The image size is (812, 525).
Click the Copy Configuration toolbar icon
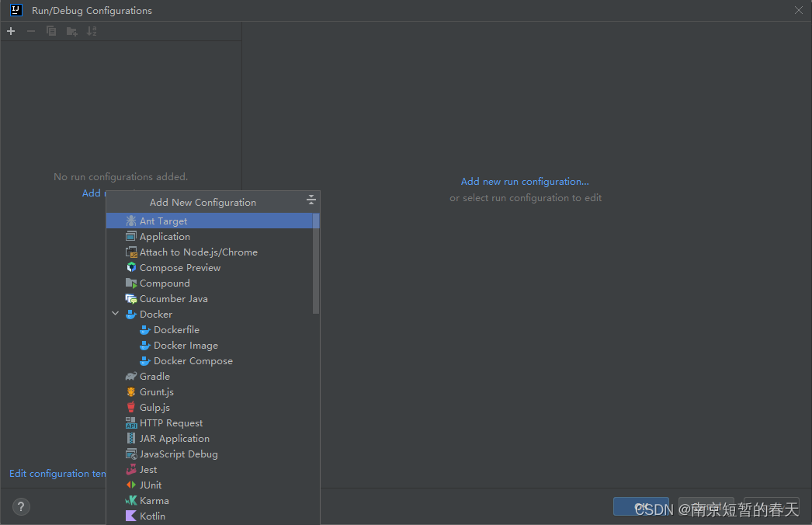51,31
